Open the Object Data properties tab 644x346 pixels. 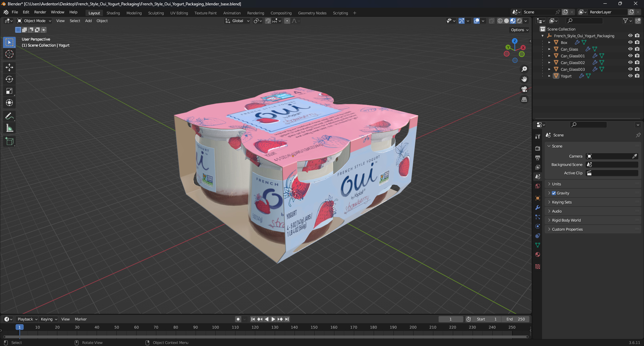(x=538, y=245)
